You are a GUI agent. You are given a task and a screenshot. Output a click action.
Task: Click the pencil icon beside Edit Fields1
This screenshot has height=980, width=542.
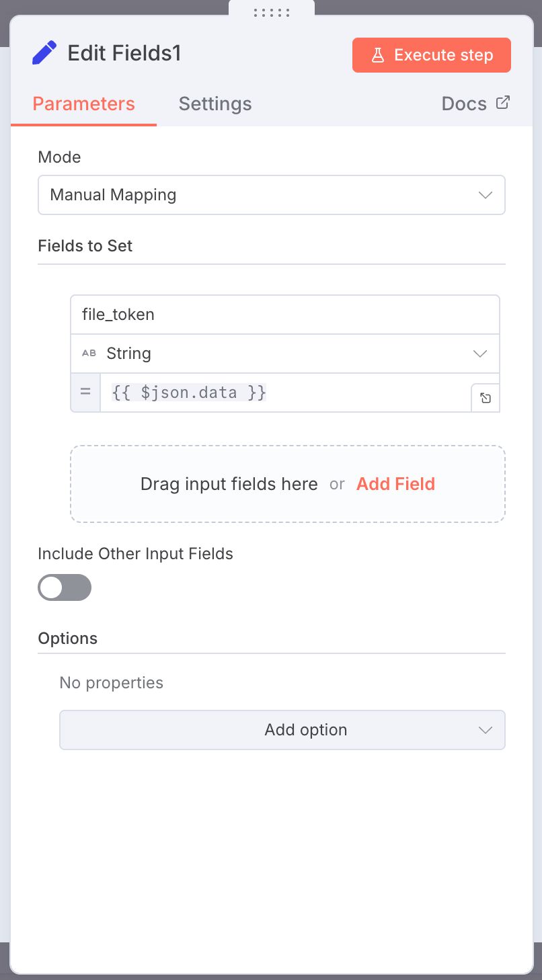click(44, 53)
